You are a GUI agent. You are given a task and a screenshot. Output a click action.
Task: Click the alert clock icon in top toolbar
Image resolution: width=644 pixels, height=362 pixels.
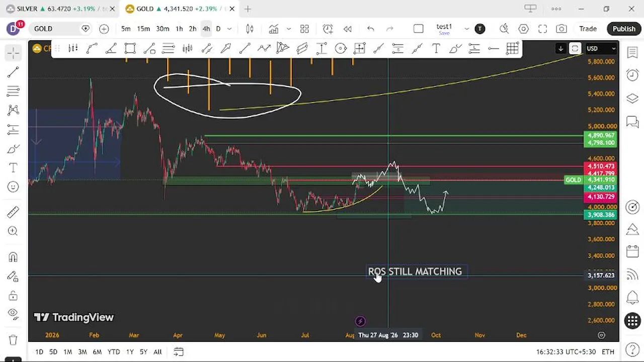[328, 29]
